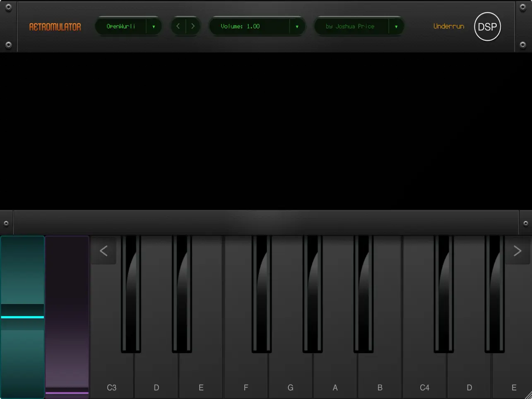This screenshot has width=532, height=399.
Task: Click the purple modulation strip
Action: tap(67, 317)
